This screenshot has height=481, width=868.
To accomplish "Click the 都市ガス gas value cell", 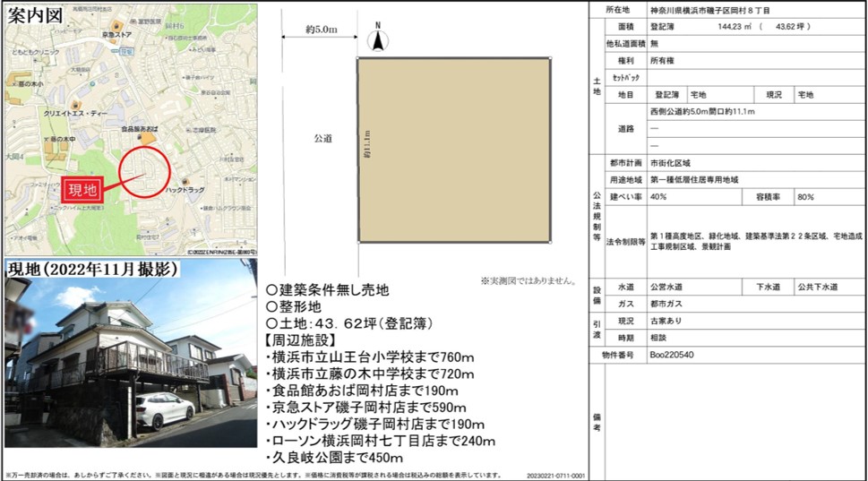I will (x=666, y=304).
